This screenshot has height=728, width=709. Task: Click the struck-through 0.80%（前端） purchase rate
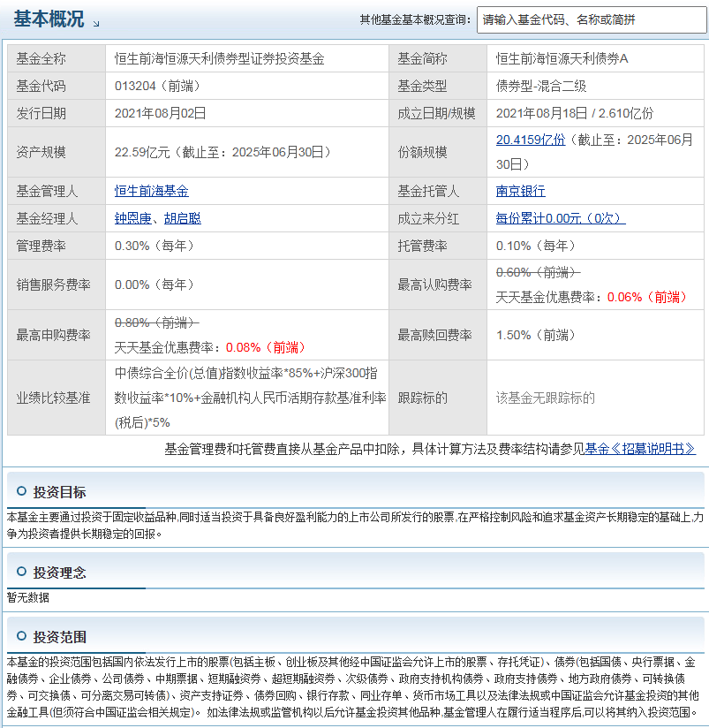click(157, 322)
